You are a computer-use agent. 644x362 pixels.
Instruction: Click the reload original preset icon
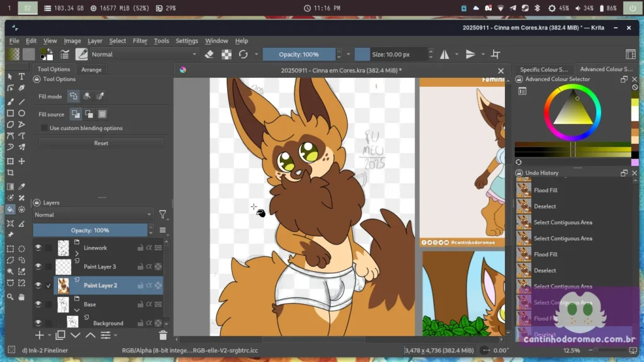click(243, 54)
